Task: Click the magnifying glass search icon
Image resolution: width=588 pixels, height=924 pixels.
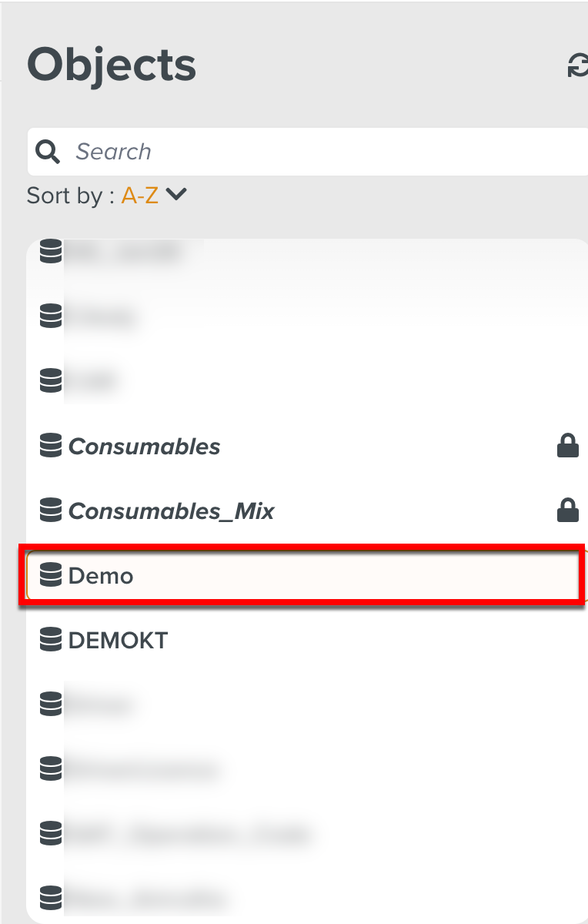Action: (48, 152)
